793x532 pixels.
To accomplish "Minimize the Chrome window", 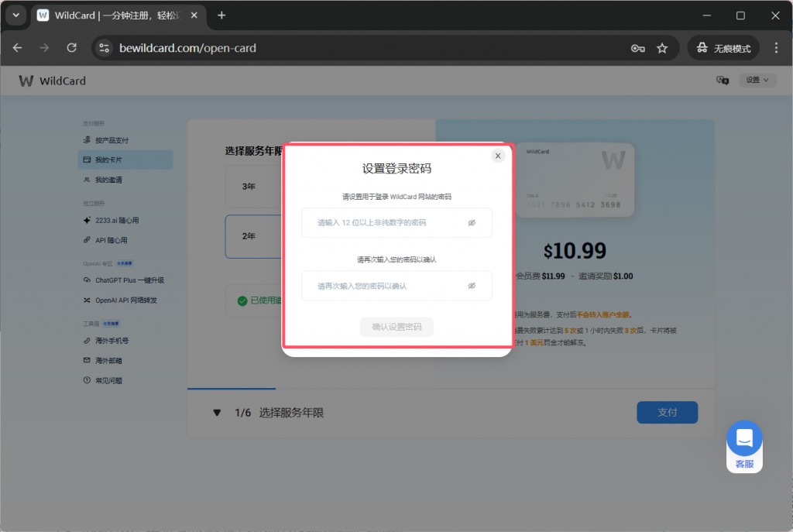I will pyautogui.click(x=707, y=15).
